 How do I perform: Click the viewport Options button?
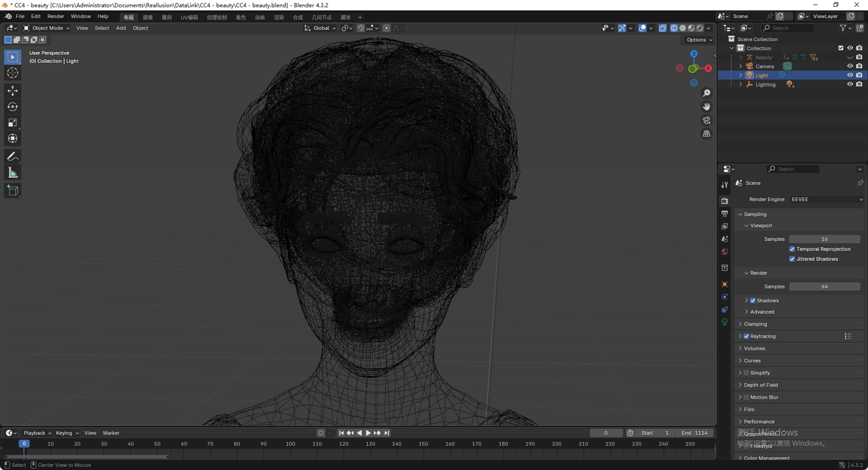click(x=699, y=40)
